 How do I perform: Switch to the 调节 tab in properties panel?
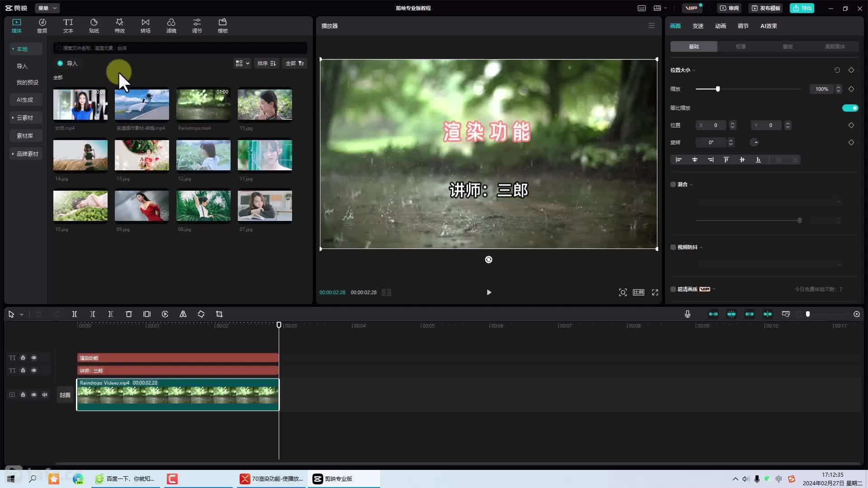point(743,26)
